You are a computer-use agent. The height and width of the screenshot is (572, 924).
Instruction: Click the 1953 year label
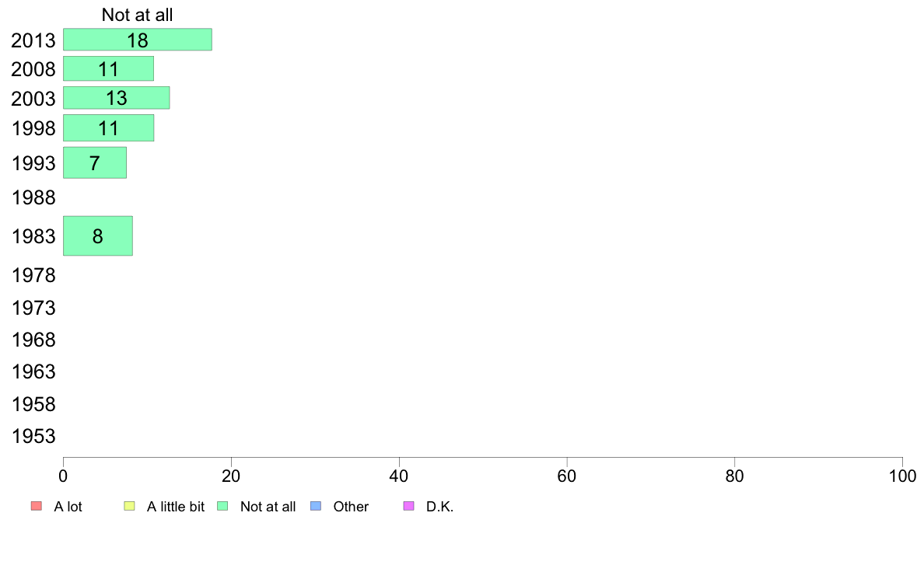33,436
